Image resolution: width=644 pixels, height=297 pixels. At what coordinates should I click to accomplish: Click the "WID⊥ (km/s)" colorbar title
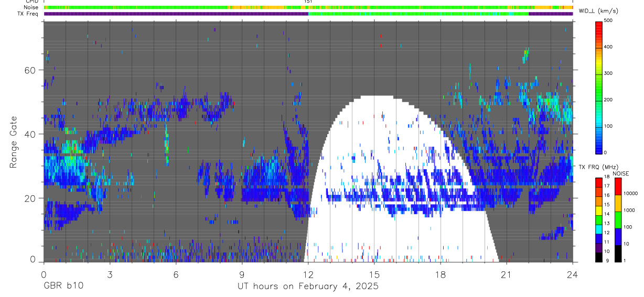tap(597, 11)
